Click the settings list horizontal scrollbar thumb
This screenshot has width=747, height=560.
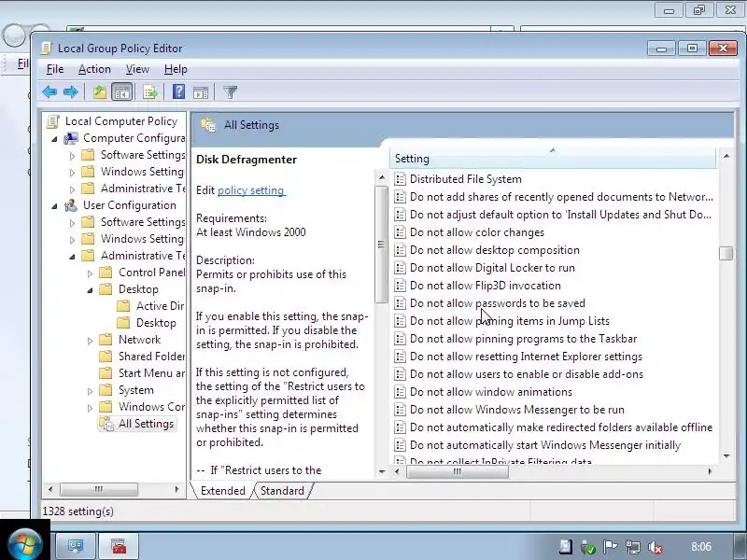[x=457, y=471]
